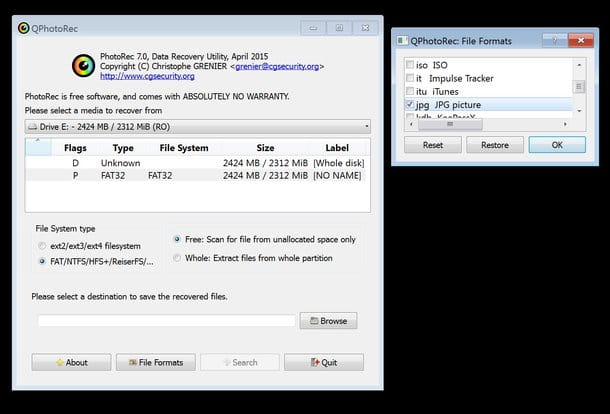This screenshot has height=414, width=610.
Task: Click the File System column header
Action: click(184, 148)
